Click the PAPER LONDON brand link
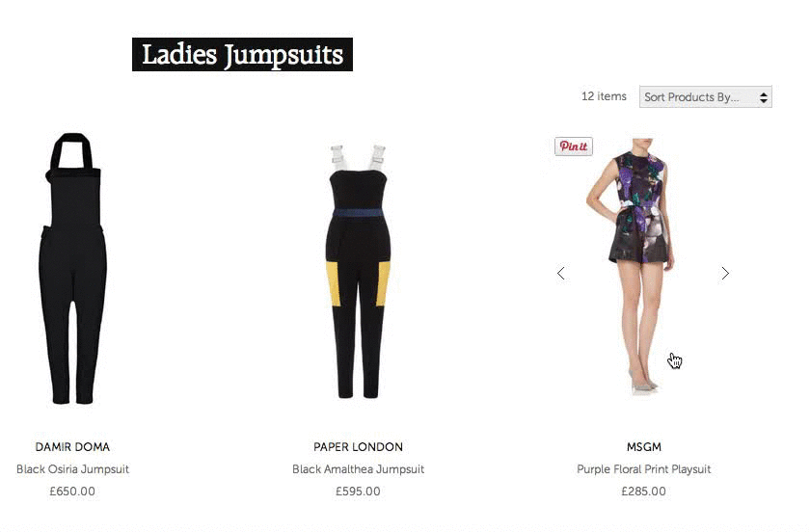 click(x=358, y=447)
